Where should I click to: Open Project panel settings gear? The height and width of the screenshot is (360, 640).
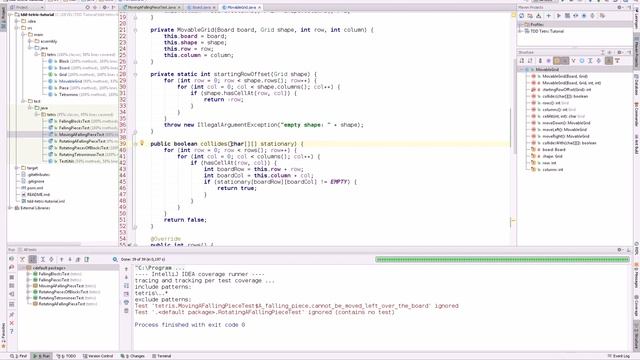point(104,7)
